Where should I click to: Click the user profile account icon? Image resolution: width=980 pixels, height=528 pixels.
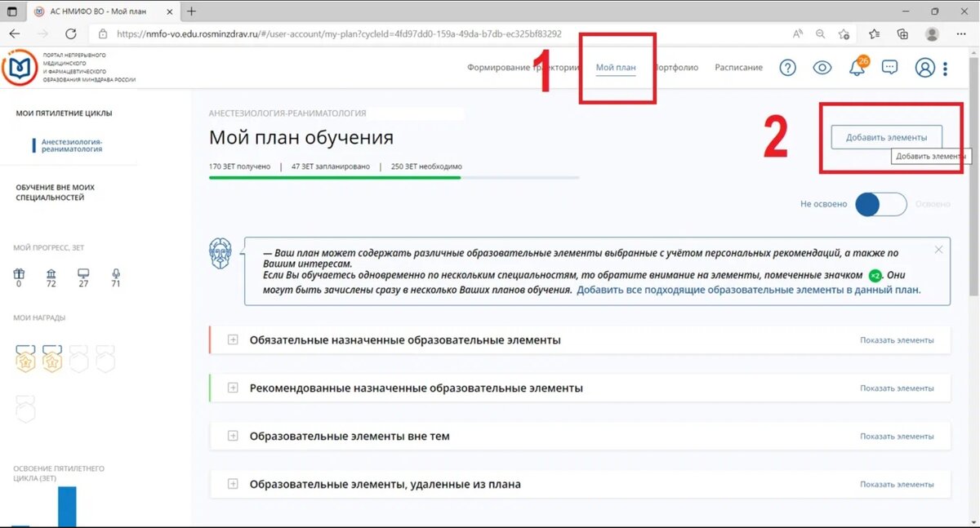tap(924, 68)
